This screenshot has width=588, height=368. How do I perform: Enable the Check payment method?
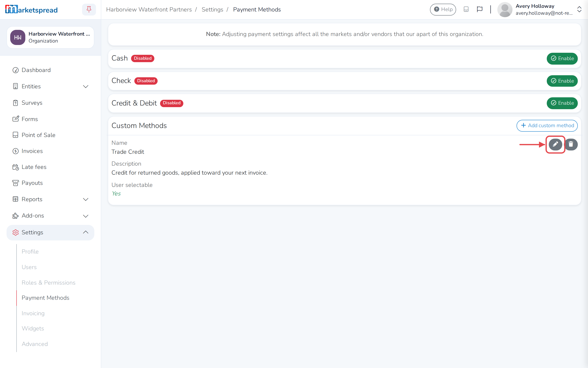[x=562, y=81]
